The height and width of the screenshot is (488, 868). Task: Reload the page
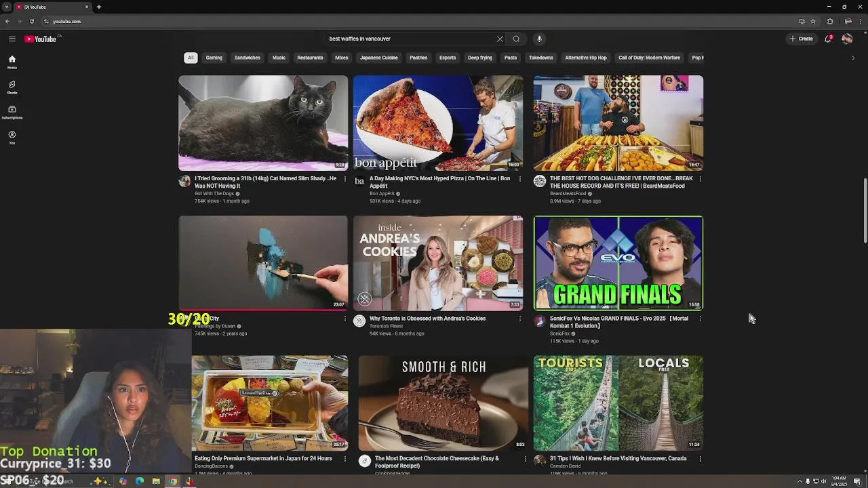(x=31, y=21)
